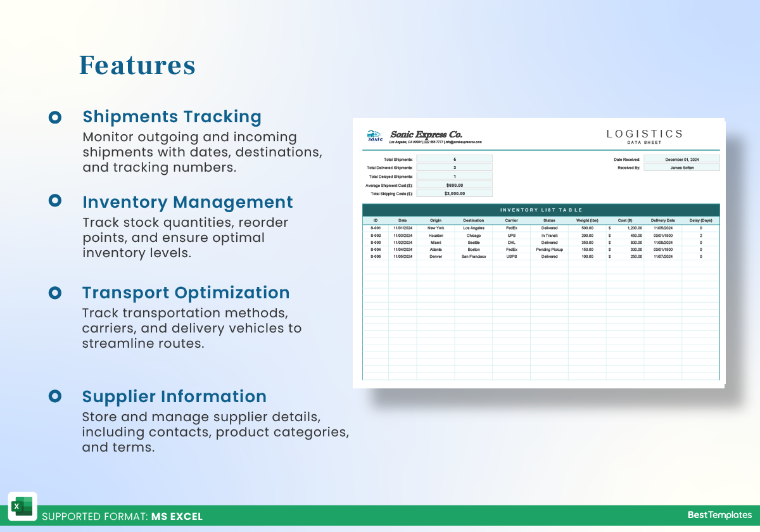The width and height of the screenshot is (760, 532).
Task: Click the Transport Optimization bullet icon
Action: pos(56,294)
